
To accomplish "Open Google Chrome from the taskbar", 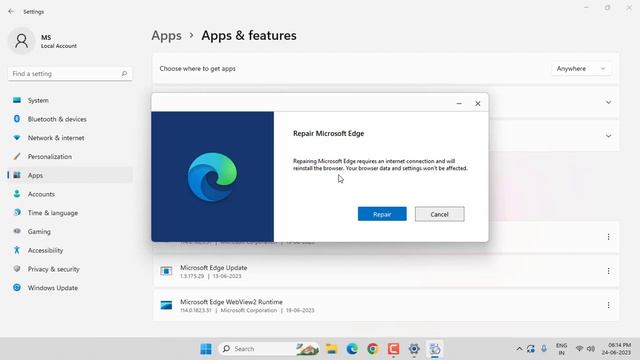I will (x=373, y=349).
